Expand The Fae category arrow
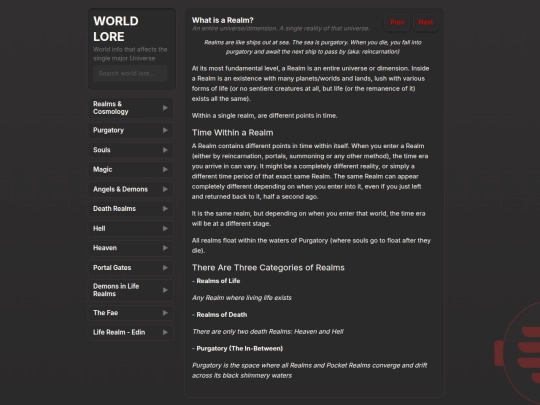This screenshot has width=540, height=405. 165,313
